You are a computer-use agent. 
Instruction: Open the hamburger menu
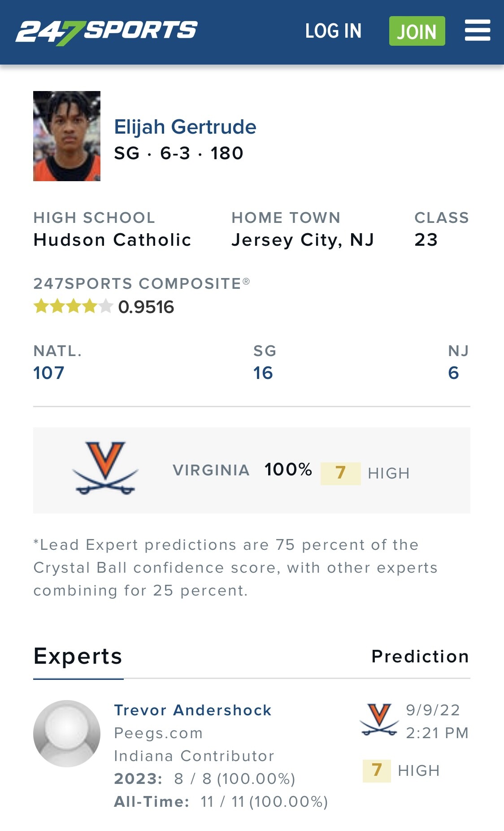coord(477,30)
